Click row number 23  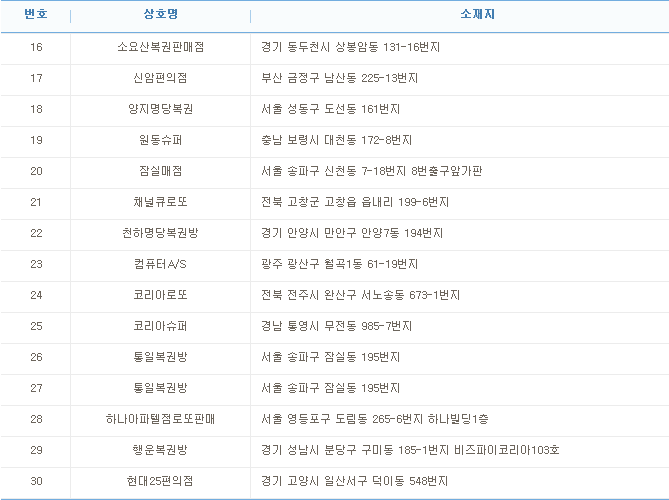pos(36,264)
